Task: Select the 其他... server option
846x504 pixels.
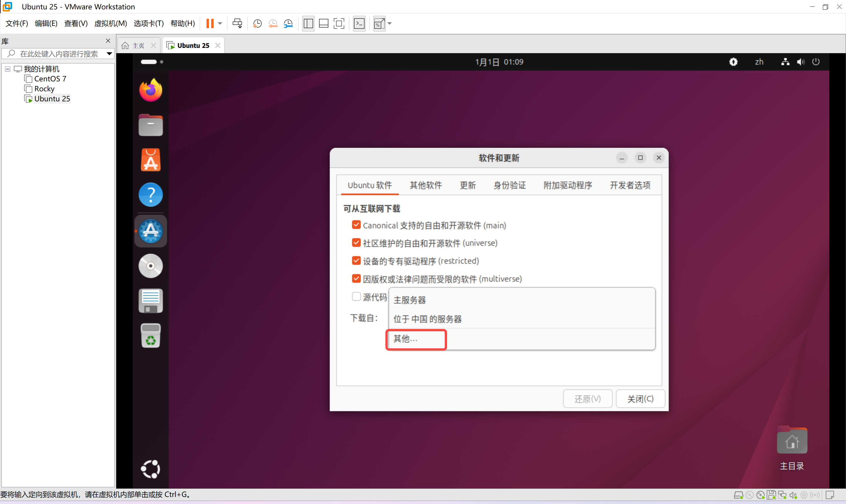Action: coord(405,339)
